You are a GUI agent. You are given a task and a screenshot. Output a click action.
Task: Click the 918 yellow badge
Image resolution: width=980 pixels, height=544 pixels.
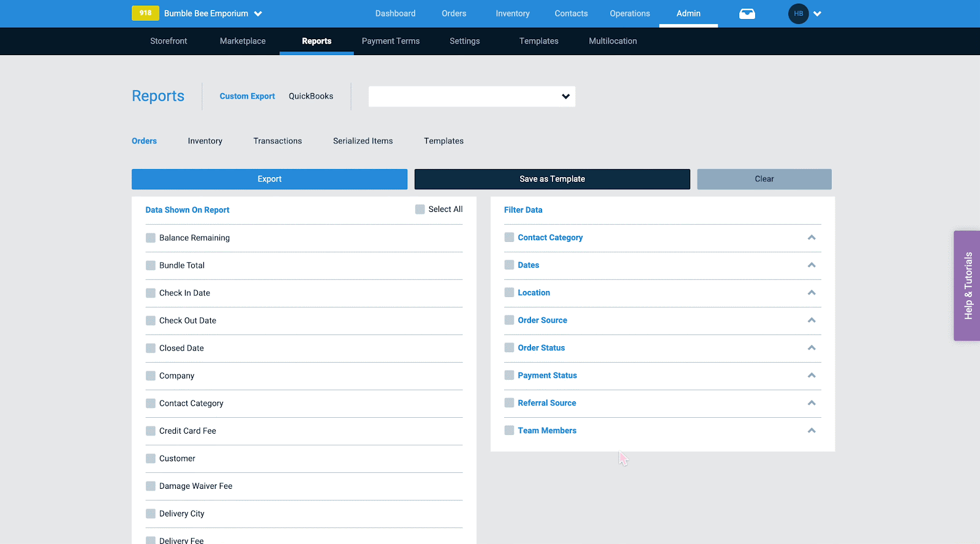tap(145, 13)
